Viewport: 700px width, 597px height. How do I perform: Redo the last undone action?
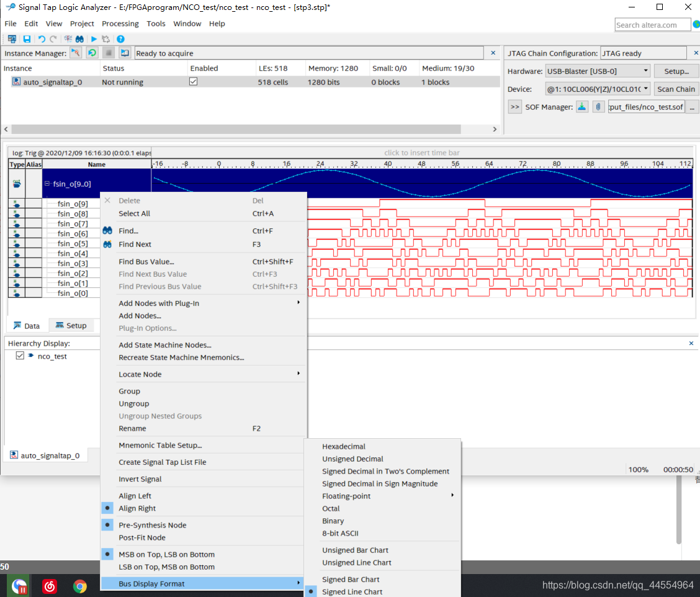[x=53, y=39]
